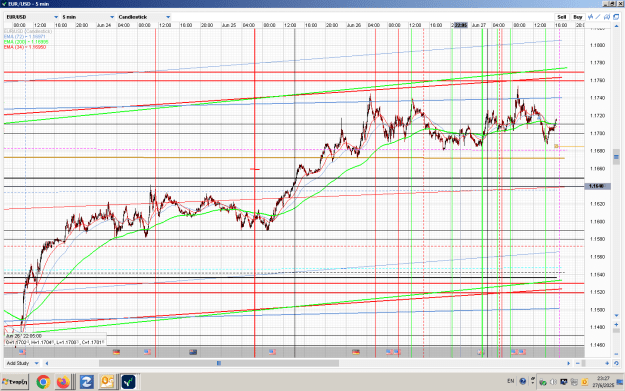Click the Jun 27 date label on time axis

(478, 25)
